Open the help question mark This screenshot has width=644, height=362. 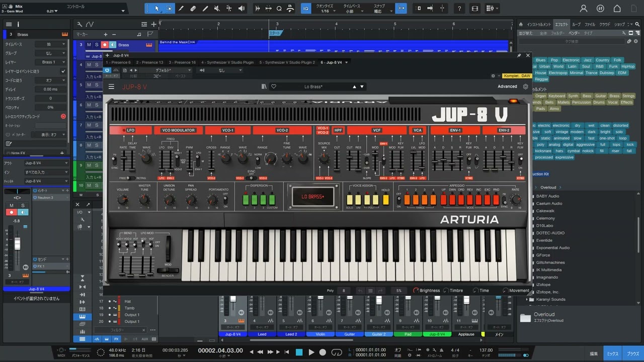459,9
